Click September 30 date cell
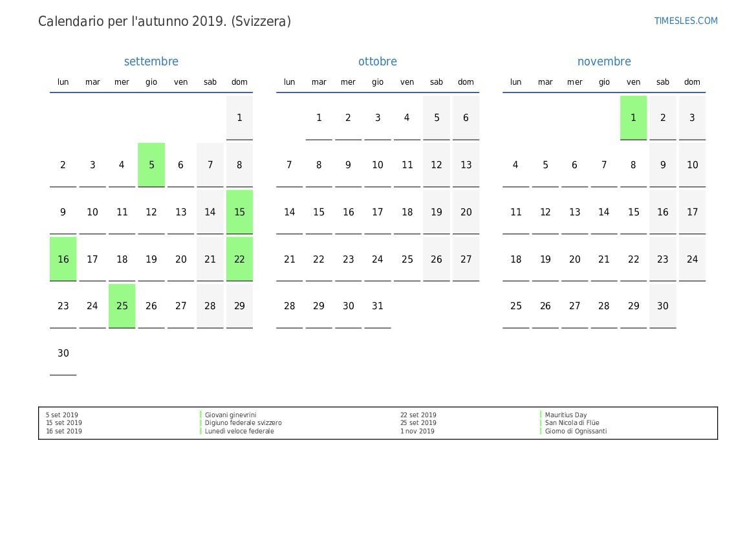The height and width of the screenshot is (535, 756). (63, 353)
